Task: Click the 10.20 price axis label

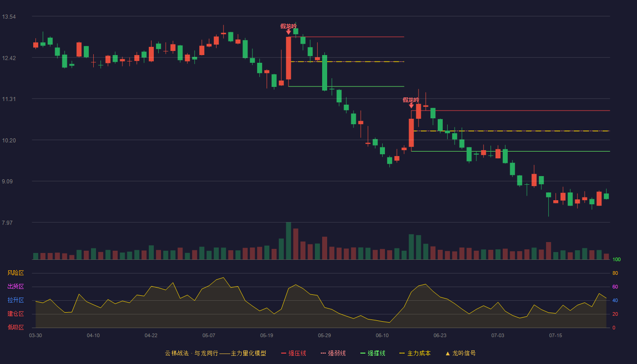Action: [x=9, y=141]
